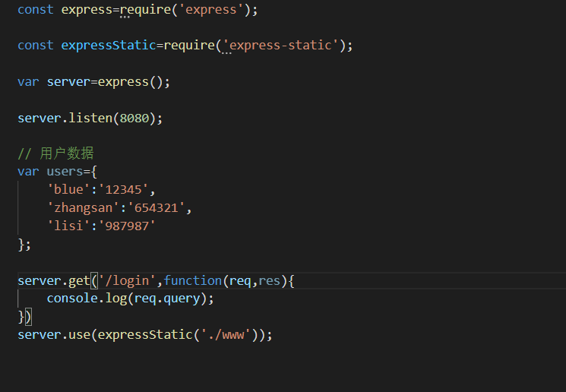Click the 'blue' key string

[x=68, y=189]
